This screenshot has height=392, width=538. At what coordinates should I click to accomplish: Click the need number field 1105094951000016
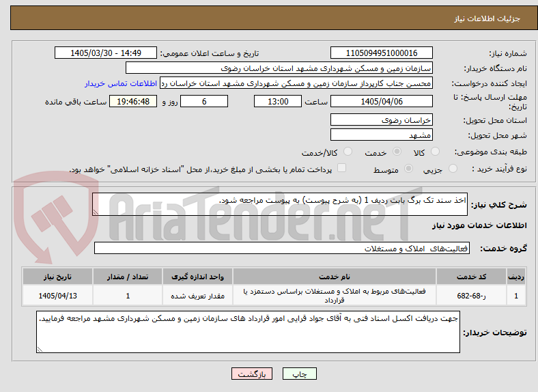(381, 53)
